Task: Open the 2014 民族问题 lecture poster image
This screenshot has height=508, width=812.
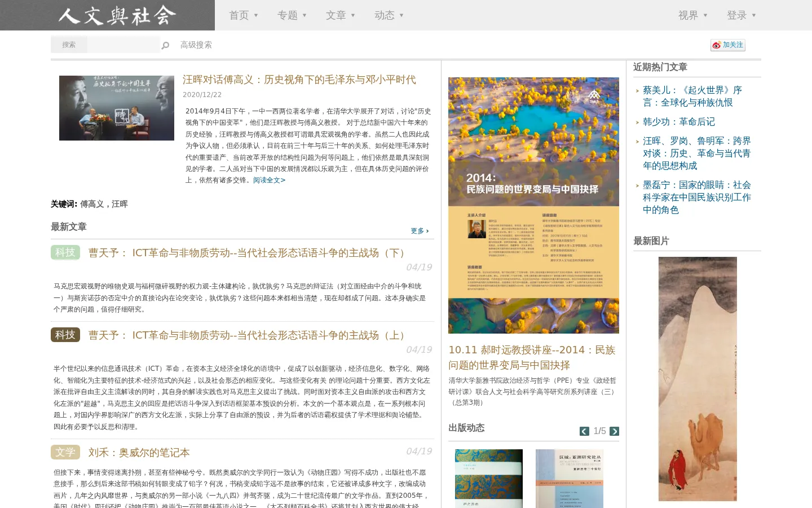Action: pos(533,205)
